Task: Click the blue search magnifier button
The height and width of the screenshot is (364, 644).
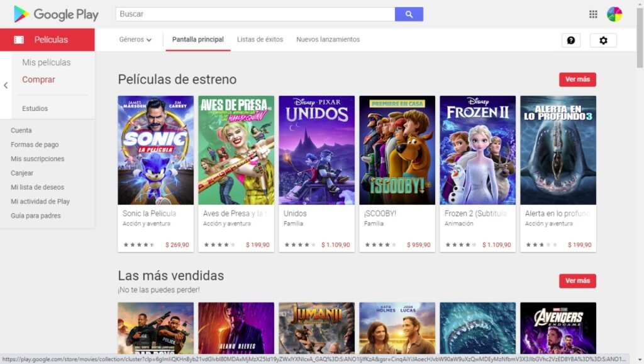Action: tap(409, 14)
